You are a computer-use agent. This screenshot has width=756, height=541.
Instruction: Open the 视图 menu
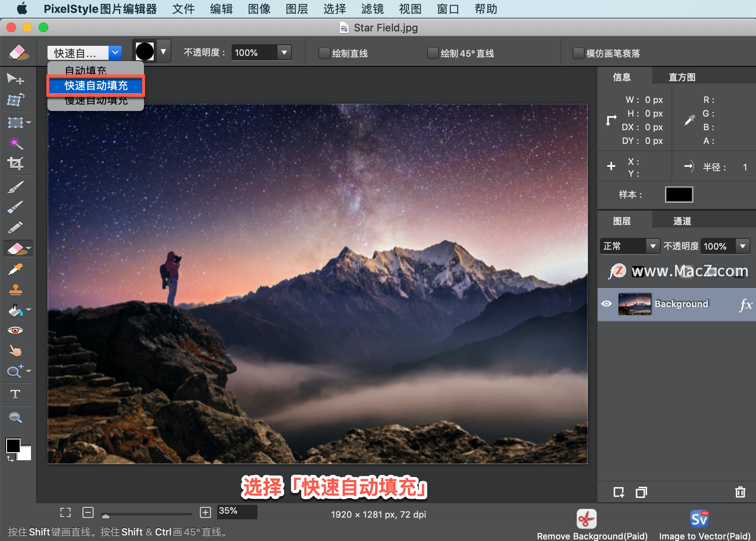410,9
